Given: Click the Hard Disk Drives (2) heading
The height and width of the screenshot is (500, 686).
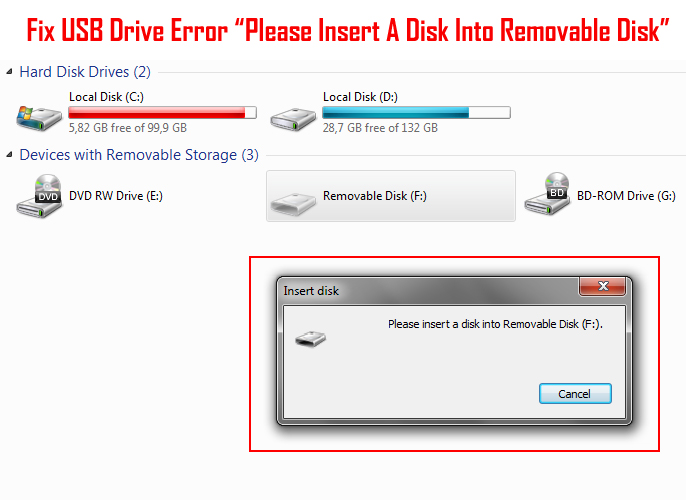Looking at the screenshot, I should (x=85, y=72).
